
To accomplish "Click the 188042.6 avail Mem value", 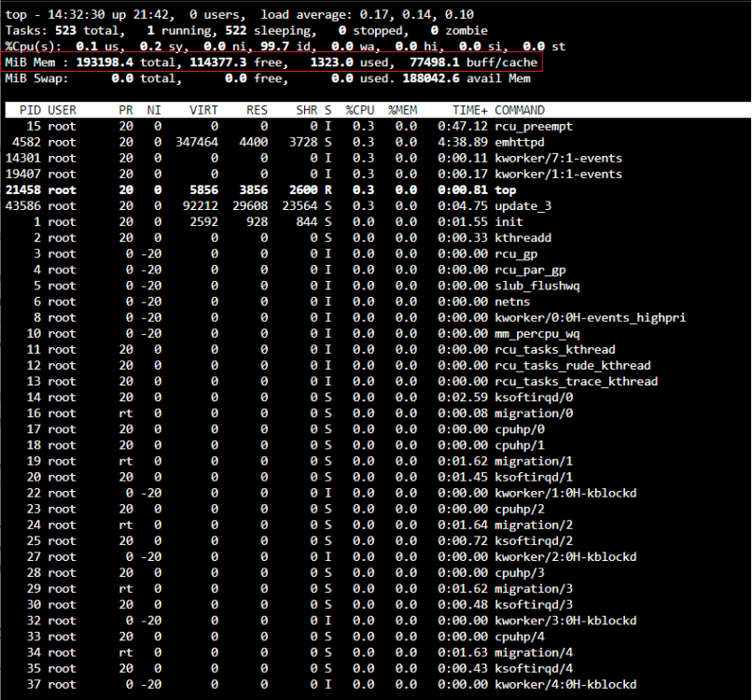I will coord(431,78).
